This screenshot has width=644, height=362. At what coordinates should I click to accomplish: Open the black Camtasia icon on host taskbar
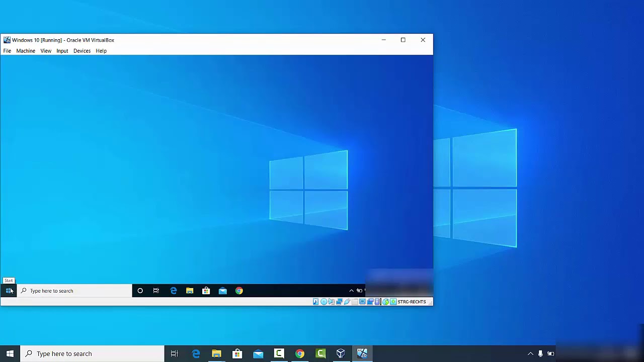click(279, 353)
